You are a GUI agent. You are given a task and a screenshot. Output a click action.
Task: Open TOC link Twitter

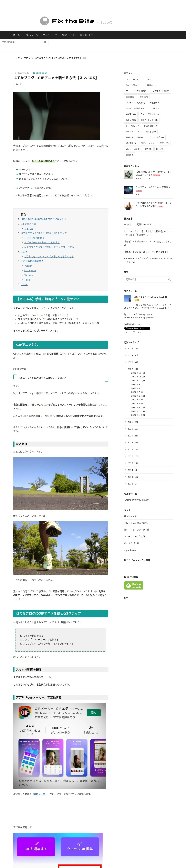(28, 266)
